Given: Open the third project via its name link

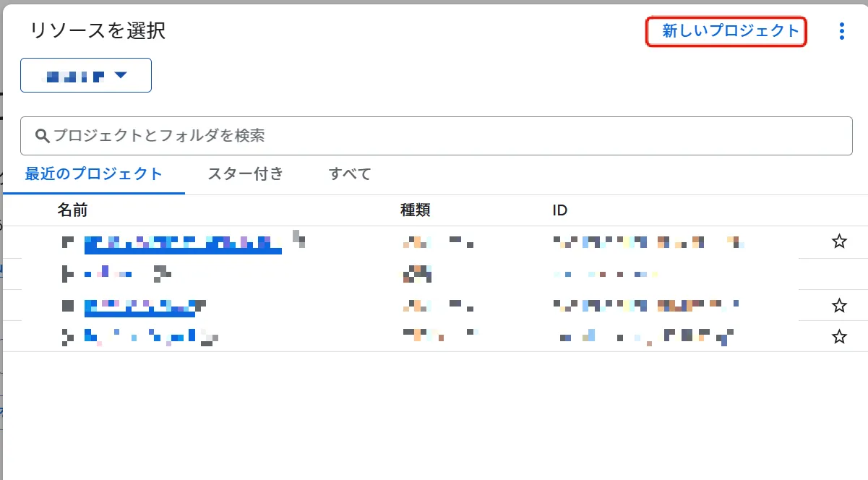Looking at the screenshot, I should [x=141, y=305].
